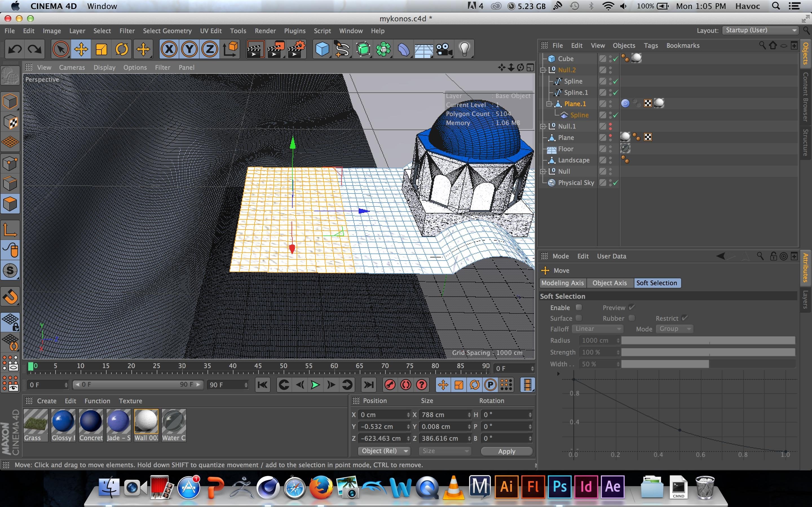Image resolution: width=812 pixels, height=507 pixels.
Task: Click the light bulb Light icon
Action: point(464,50)
